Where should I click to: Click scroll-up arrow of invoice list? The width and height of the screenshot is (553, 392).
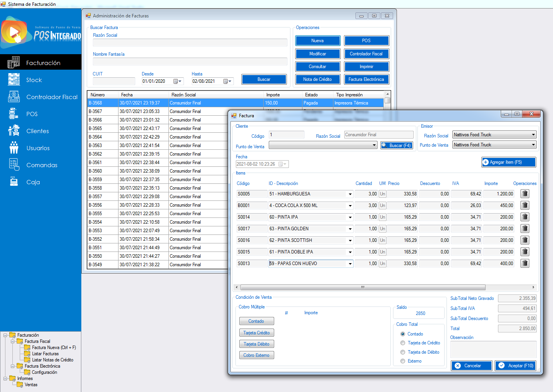[x=387, y=94]
